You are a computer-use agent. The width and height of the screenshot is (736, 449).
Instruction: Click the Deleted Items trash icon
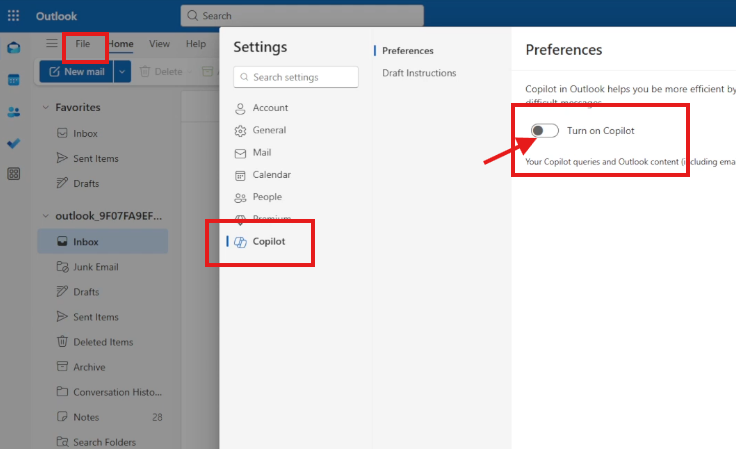62,341
